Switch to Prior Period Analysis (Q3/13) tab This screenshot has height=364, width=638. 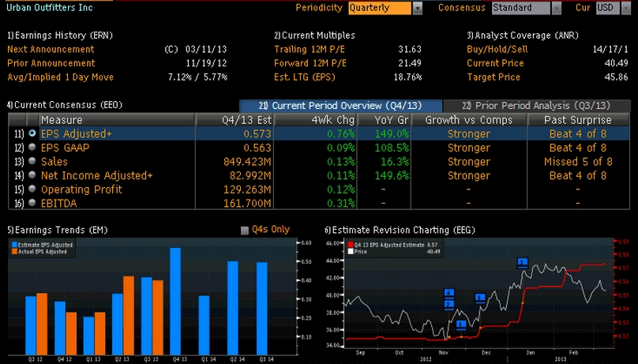point(537,106)
